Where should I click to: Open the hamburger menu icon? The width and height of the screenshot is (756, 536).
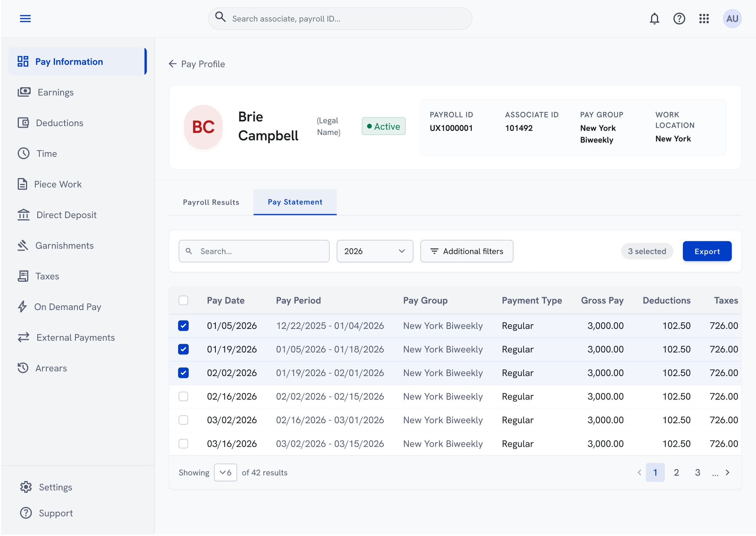[25, 18]
